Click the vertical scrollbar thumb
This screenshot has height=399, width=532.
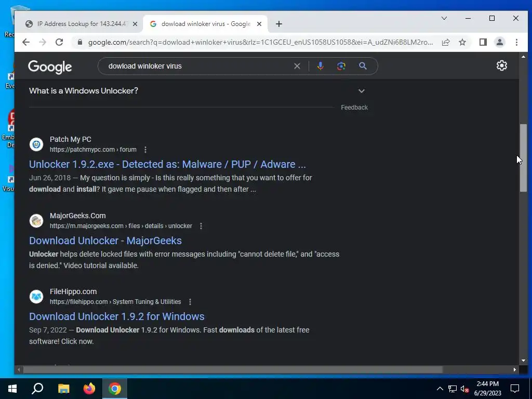point(523,158)
